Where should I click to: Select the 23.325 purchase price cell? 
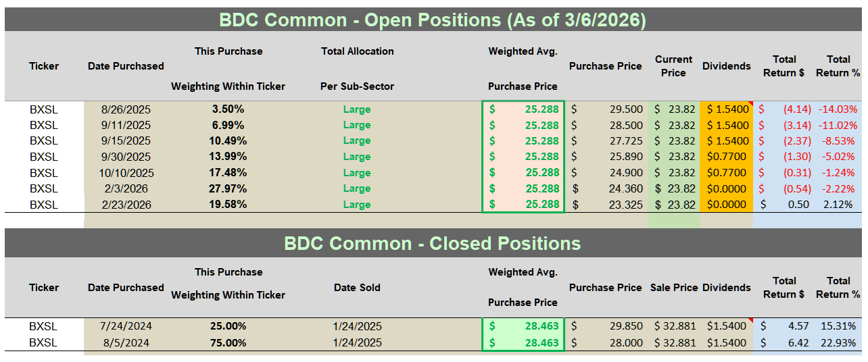tap(606, 205)
